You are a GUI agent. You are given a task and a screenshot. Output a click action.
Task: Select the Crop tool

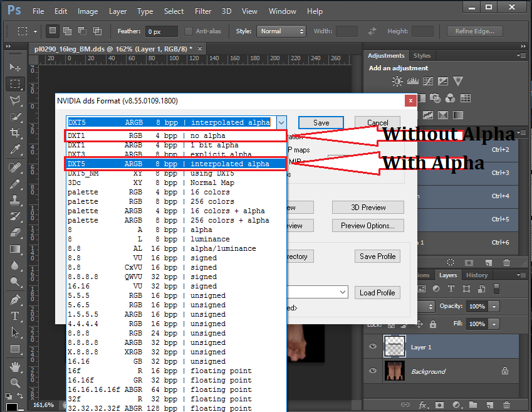15,132
